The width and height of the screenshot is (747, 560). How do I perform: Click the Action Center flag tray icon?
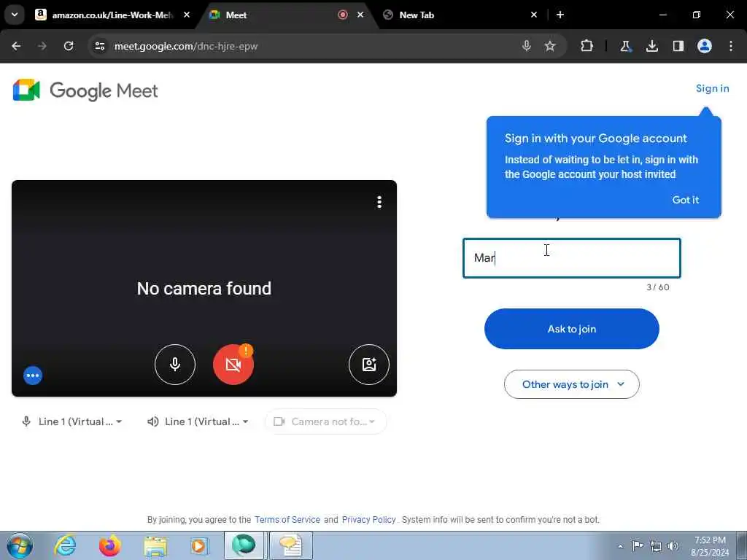[x=638, y=546]
